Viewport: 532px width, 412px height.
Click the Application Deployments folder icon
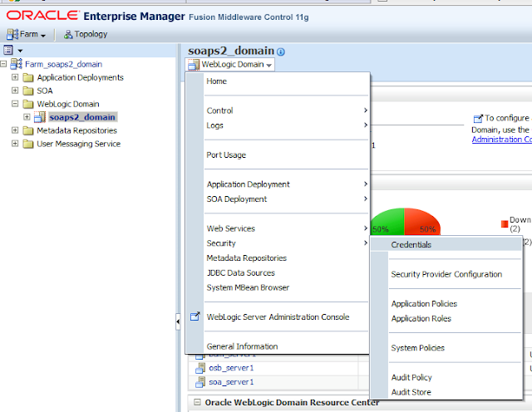click(27, 77)
